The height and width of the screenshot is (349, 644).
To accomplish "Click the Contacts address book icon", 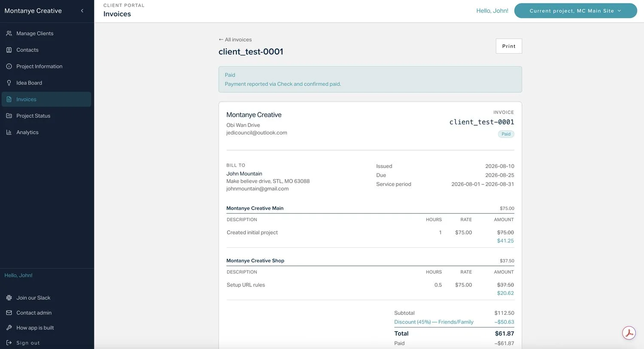I will (x=9, y=50).
